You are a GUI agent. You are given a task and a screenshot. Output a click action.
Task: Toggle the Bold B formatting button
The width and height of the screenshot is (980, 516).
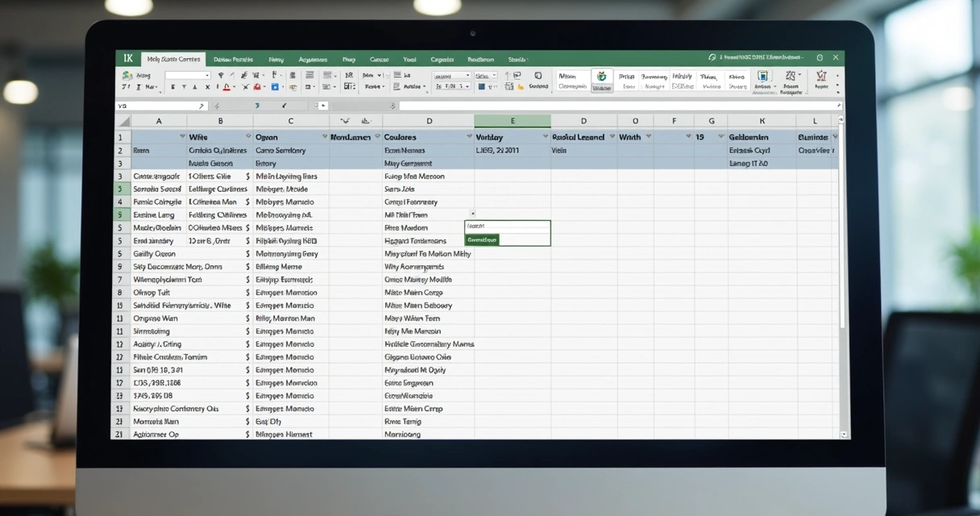coord(173,87)
